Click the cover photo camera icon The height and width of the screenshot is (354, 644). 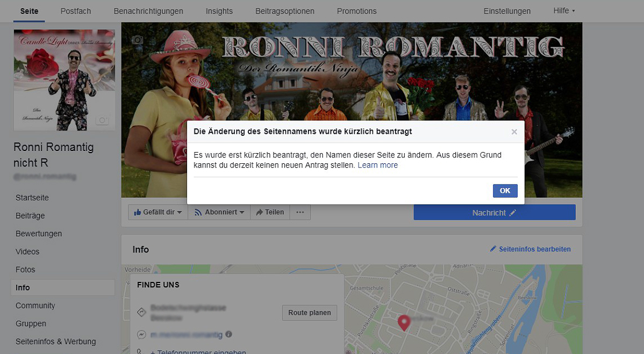[138, 40]
